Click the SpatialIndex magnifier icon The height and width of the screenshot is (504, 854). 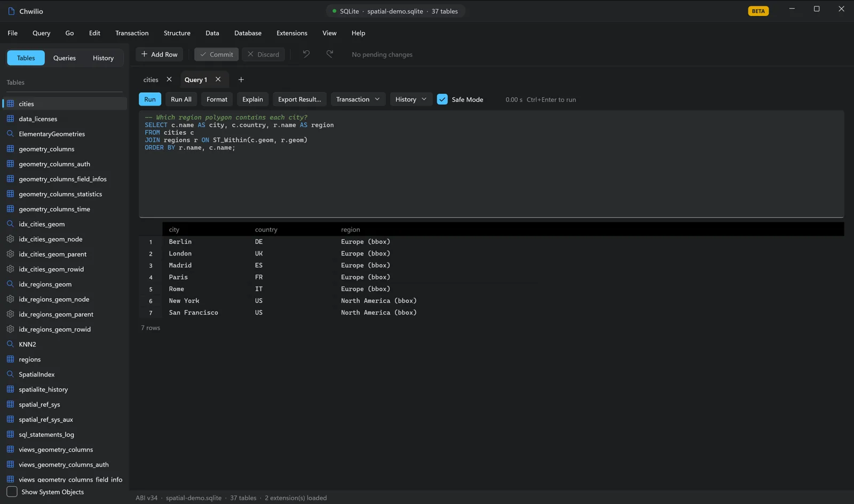pos(10,374)
